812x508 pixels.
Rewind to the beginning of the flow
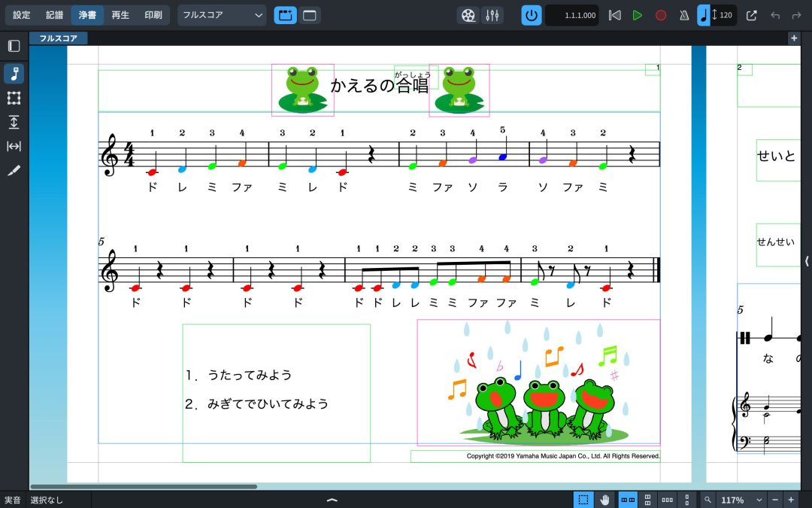tap(615, 15)
